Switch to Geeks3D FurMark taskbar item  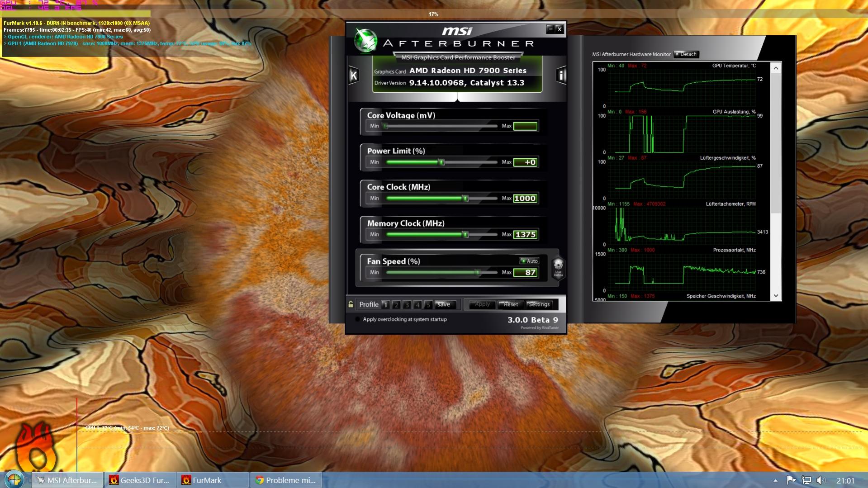(140, 480)
